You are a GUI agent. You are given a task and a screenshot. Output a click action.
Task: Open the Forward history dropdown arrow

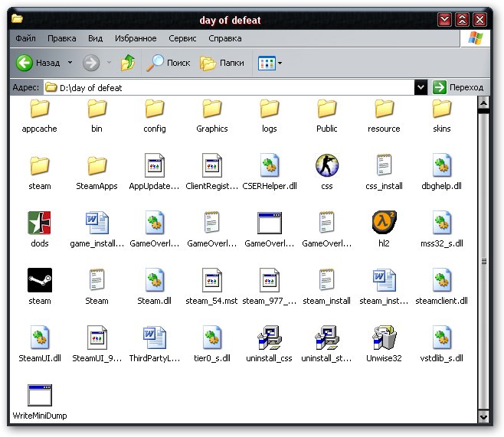109,63
